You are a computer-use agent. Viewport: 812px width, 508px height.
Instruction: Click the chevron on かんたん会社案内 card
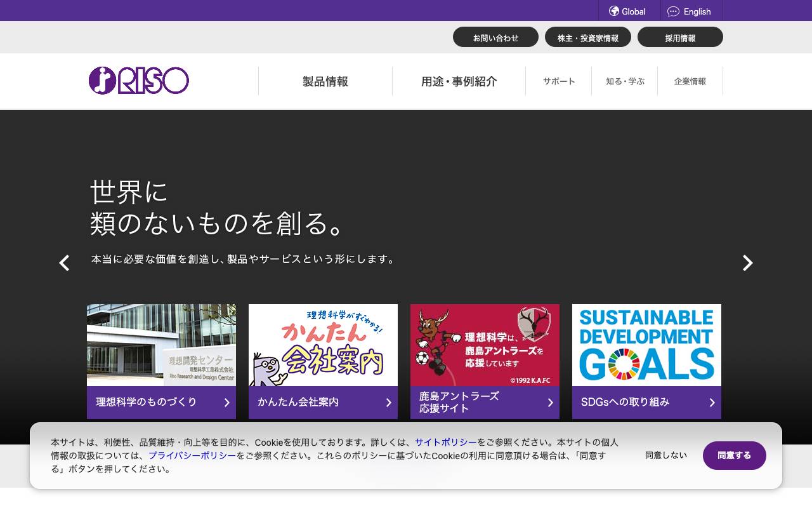[388, 402]
